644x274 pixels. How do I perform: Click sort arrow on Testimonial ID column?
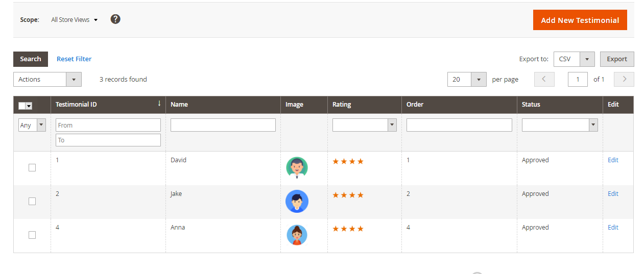pos(159,104)
